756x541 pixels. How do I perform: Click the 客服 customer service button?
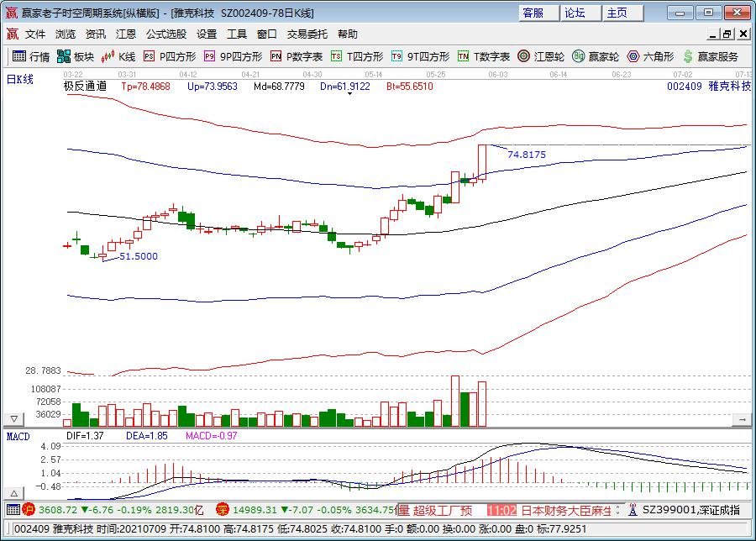[539, 13]
